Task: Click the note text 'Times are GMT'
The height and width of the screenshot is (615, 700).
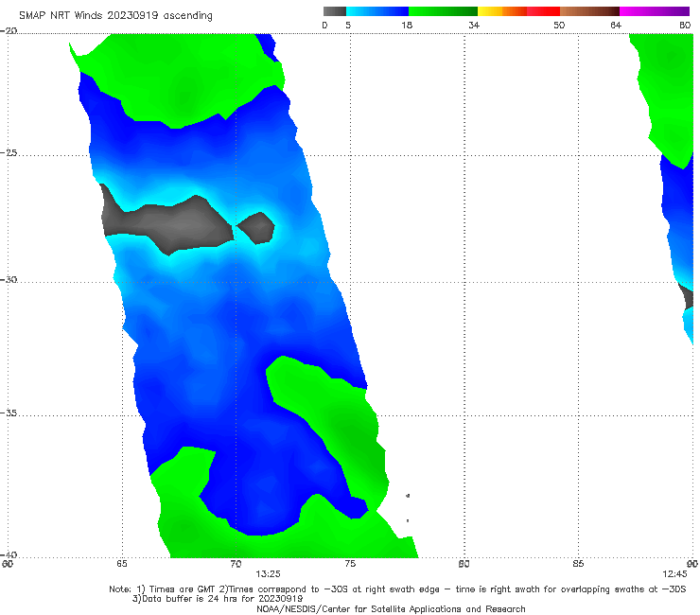Action: coord(183,589)
